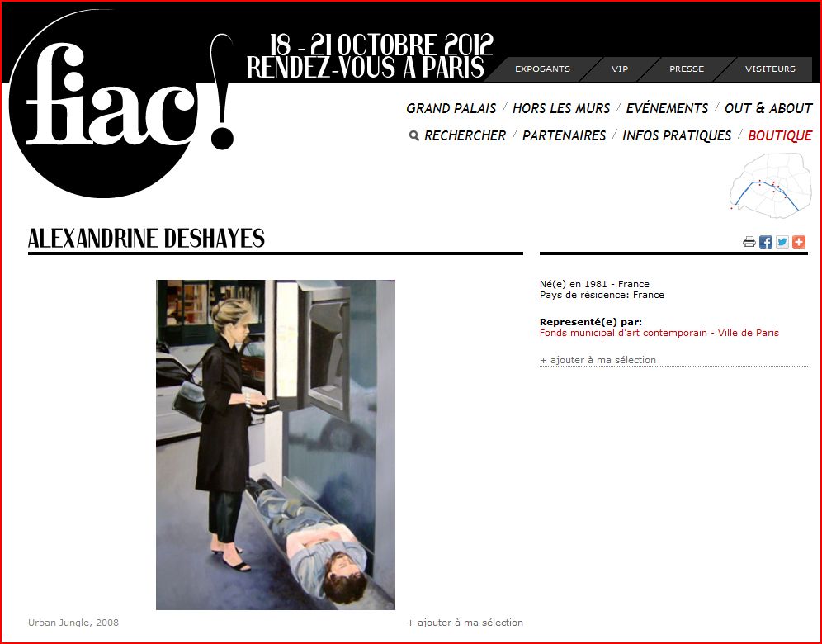Open the Exposants tab
Image resolution: width=822 pixels, height=644 pixels.
542,69
